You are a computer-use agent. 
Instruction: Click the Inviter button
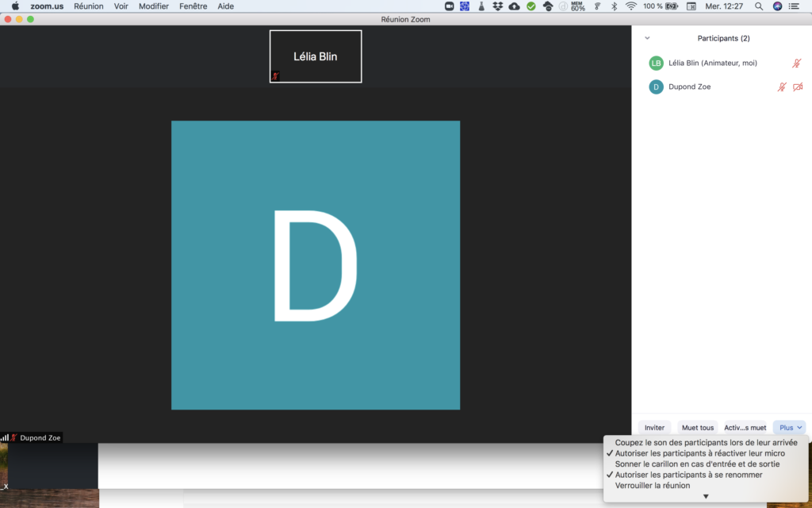click(x=654, y=428)
